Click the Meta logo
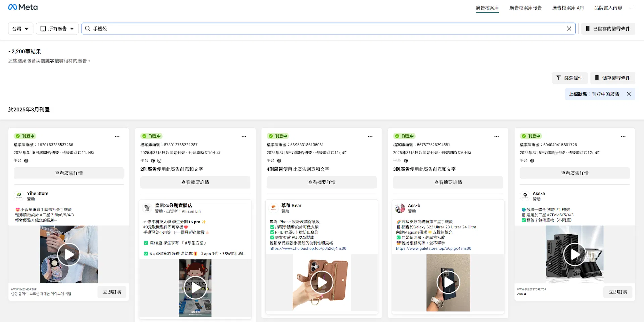 (23, 7)
